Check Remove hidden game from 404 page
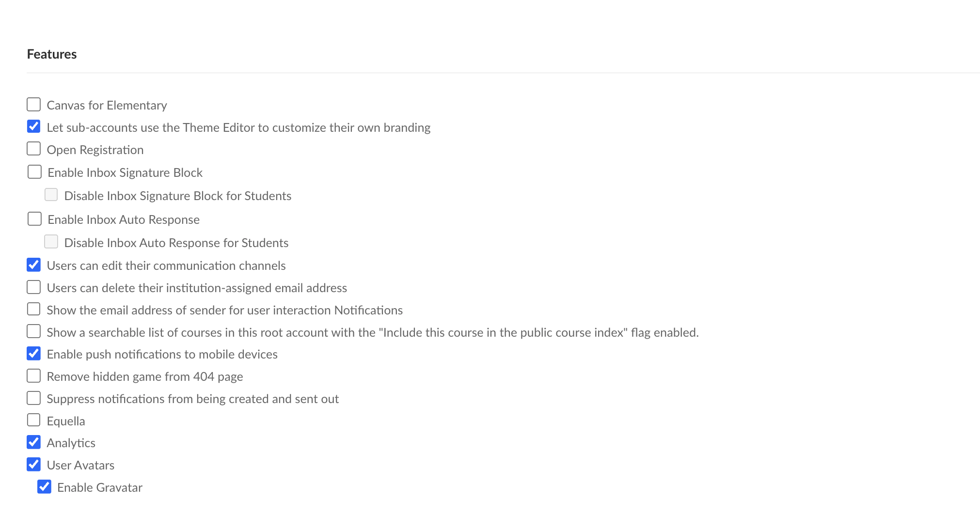This screenshot has height=530, width=980. 33,375
